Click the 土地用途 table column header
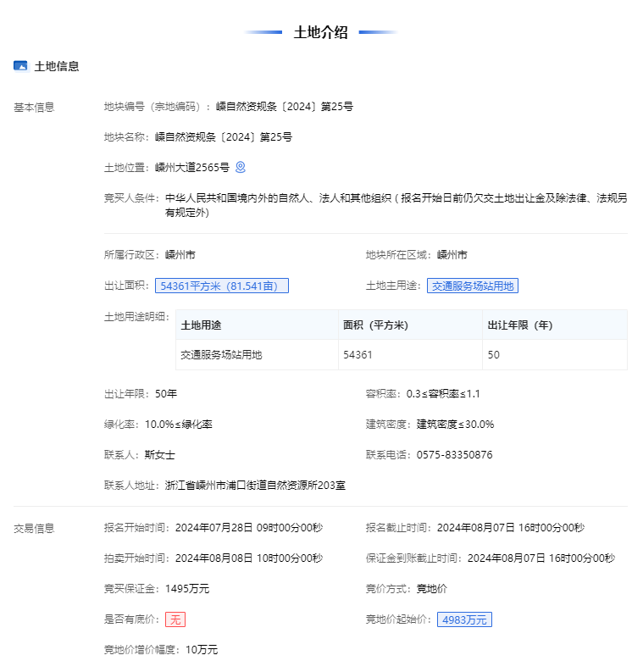Screen dimensions: 632x672 (x=201, y=325)
